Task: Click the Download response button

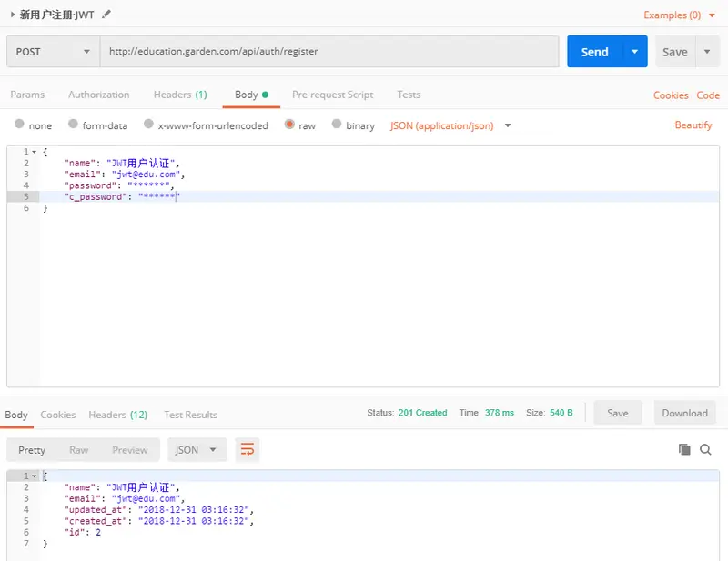Action: 685,413
